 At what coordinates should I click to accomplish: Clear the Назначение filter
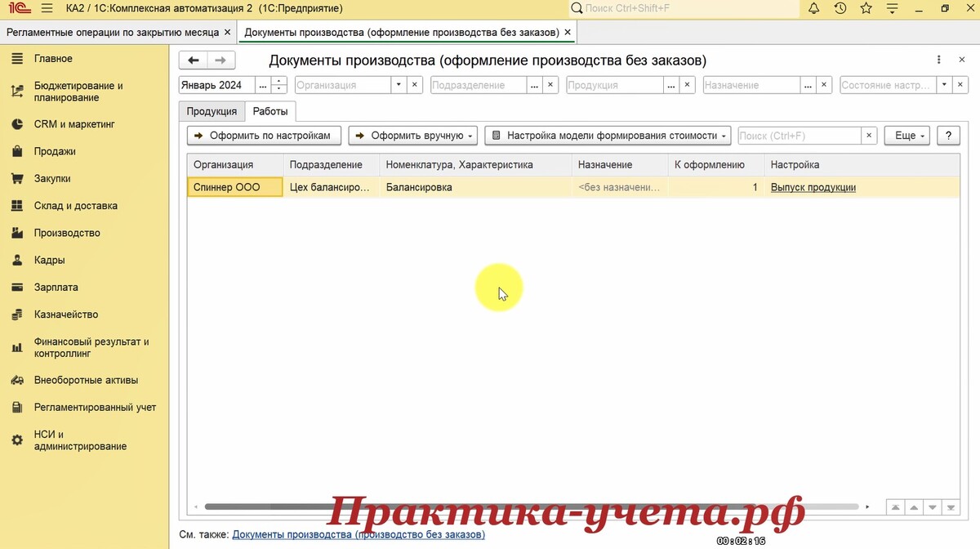click(x=824, y=85)
